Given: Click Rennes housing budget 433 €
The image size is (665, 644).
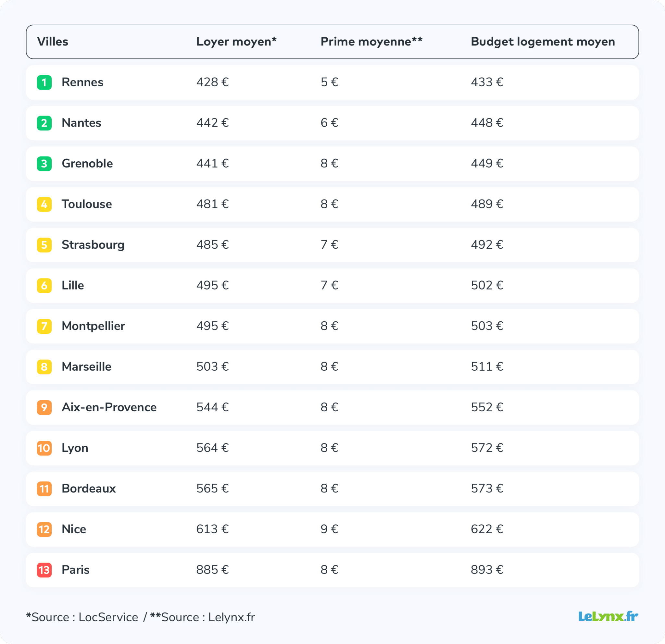Looking at the screenshot, I should point(487,82).
